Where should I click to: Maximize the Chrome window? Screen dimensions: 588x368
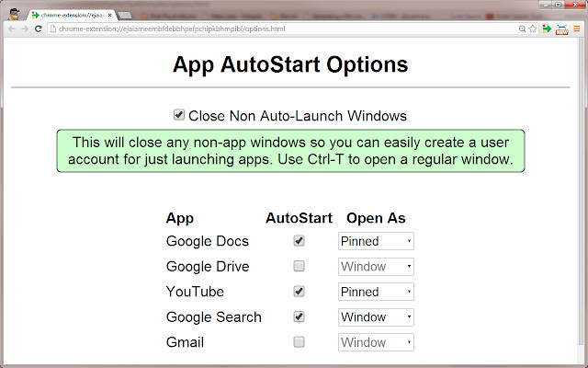pyautogui.click(x=558, y=5)
